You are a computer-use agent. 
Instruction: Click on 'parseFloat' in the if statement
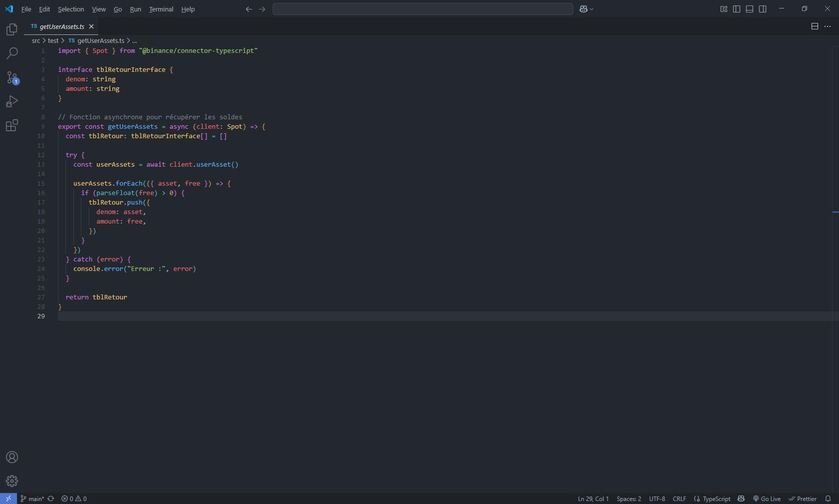(x=115, y=193)
